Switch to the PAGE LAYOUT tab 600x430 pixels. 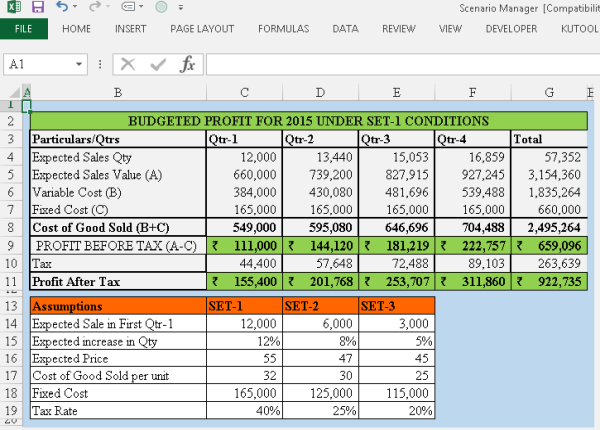click(203, 29)
